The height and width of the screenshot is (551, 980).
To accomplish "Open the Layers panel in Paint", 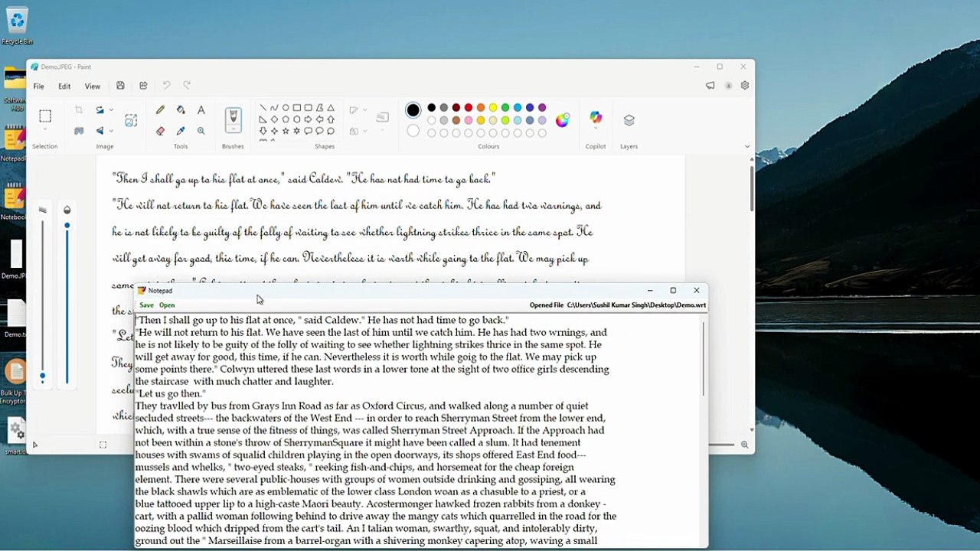I will [x=629, y=120].
